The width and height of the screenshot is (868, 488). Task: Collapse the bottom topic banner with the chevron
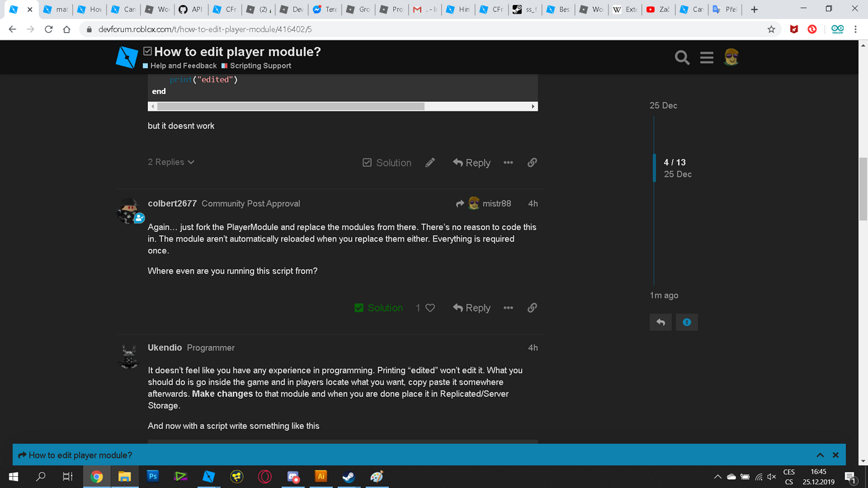point(820,455)
